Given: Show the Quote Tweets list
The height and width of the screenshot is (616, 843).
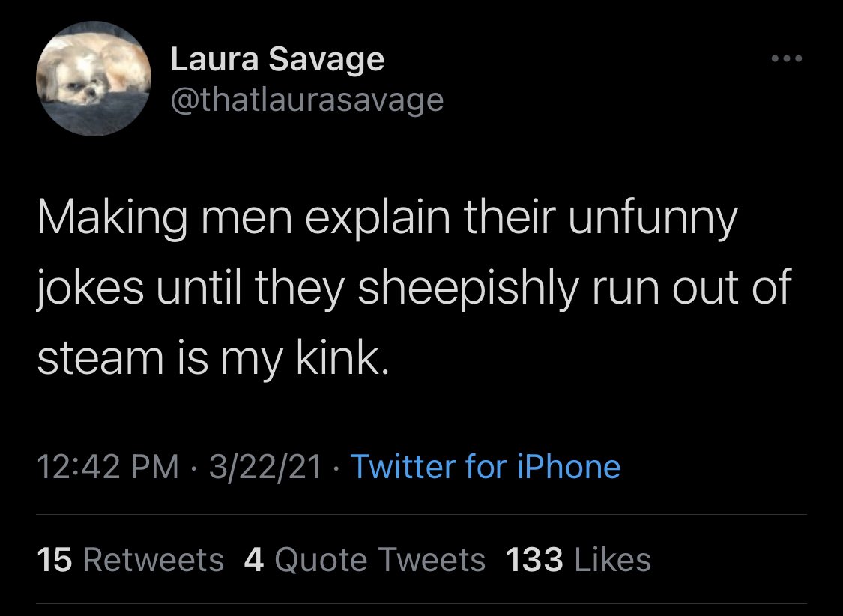Looking at the screenshot, I should point(364,560).
